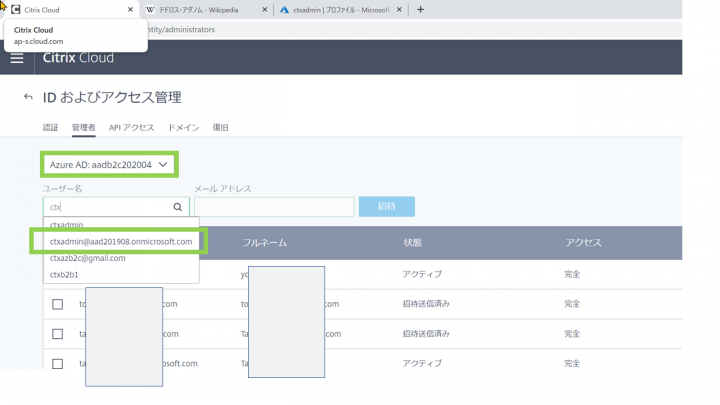Click the back arrow beside the page title
This screenshot has width=720, height=405.
(x=27, y=98)
